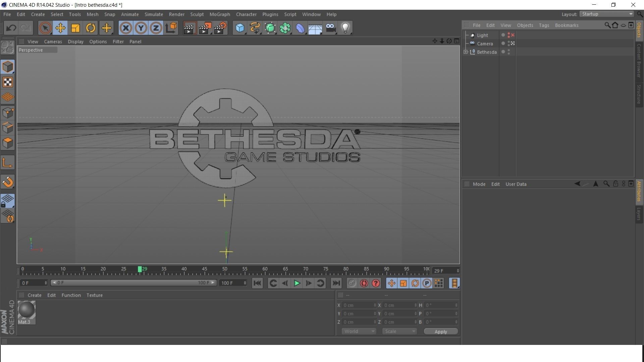Toggle coordinate system icon

(171, 28)
